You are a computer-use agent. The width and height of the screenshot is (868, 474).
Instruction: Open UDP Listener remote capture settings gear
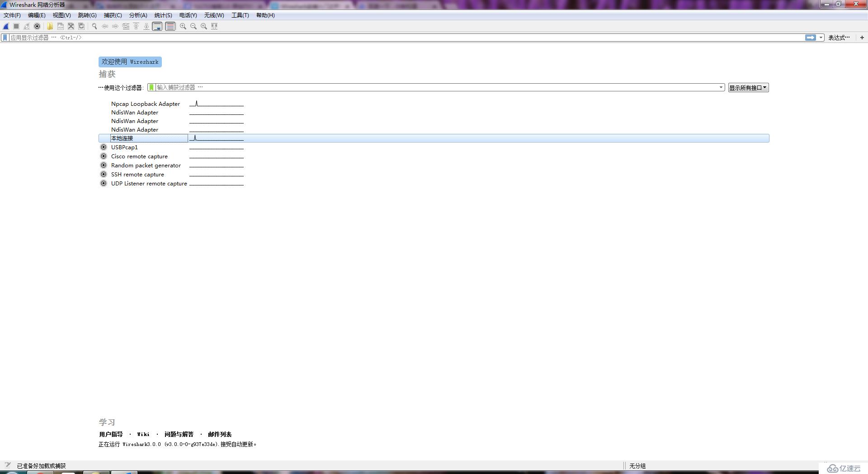point(104,183)
